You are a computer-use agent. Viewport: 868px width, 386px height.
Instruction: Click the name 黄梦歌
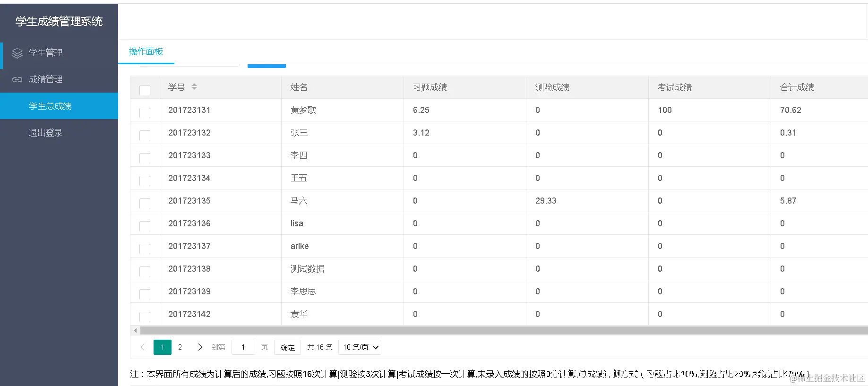(x=303, y=110)
